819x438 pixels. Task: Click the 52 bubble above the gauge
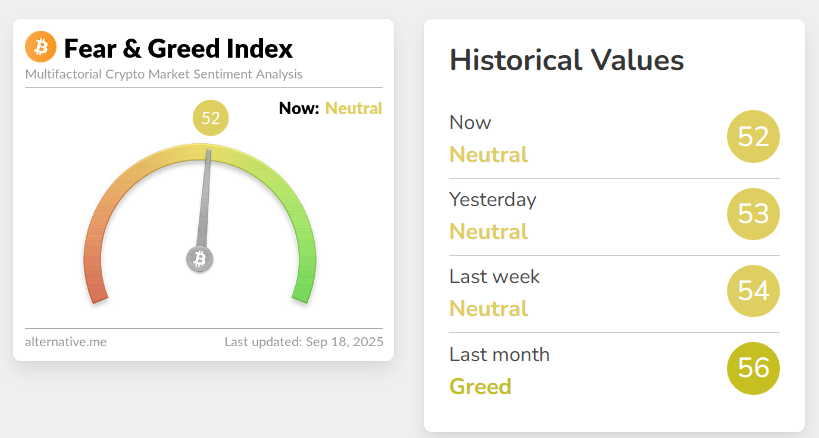pyautogui.click(x=211, y=118)
